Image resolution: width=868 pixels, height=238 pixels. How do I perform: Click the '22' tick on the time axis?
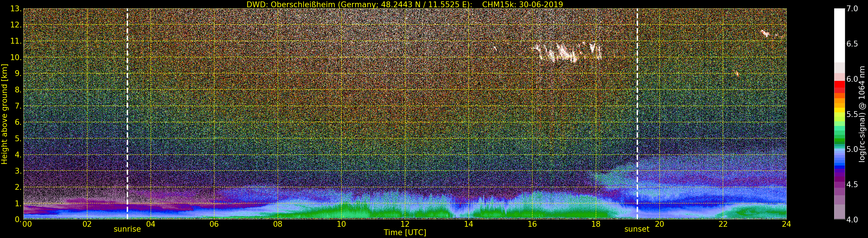tap(723, 224)
